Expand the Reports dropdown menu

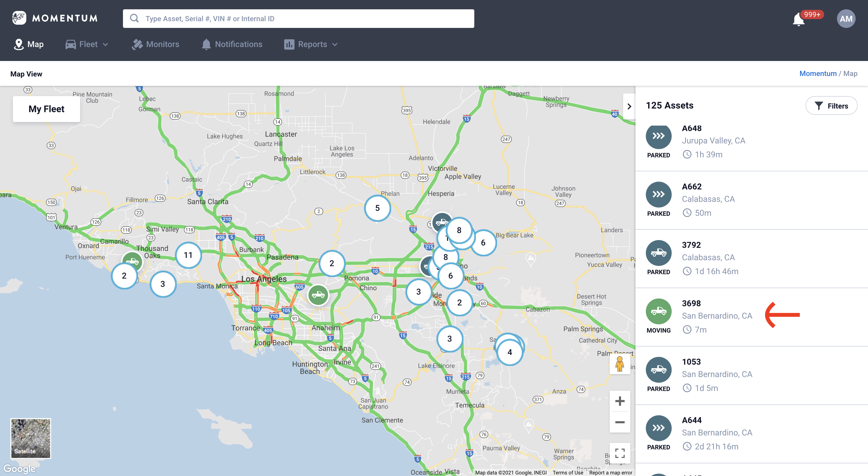tap(311, 44)
